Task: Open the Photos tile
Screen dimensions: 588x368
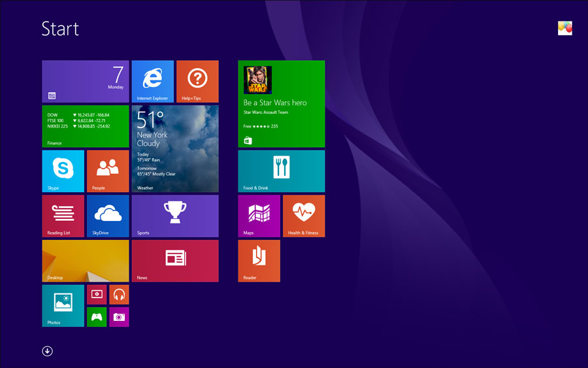Action: click(x=63, y=306)
